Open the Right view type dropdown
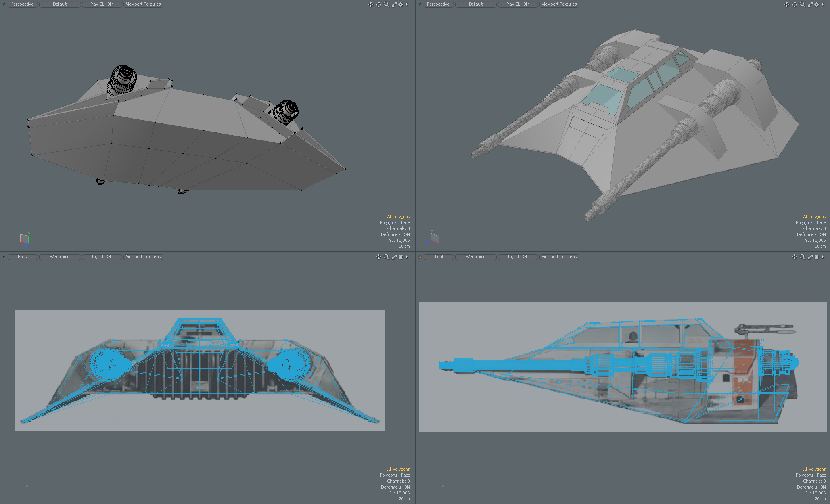 click(438, 257)
